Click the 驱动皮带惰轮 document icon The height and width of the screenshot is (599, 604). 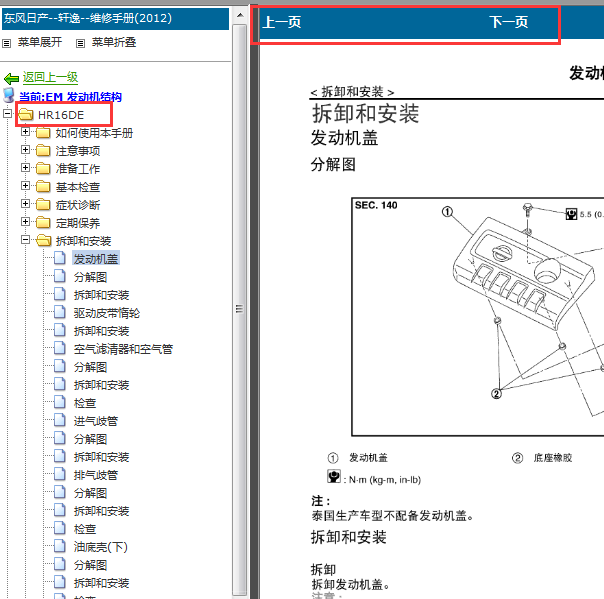(60, 312)
